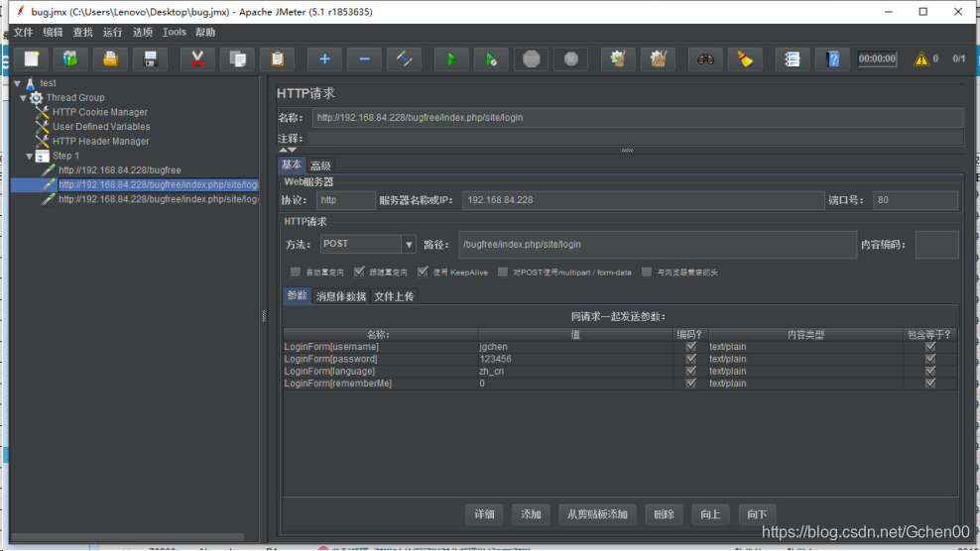Save the test plan with the disk icon
This screenshot has width=980, height=551.
pos(150,58)
